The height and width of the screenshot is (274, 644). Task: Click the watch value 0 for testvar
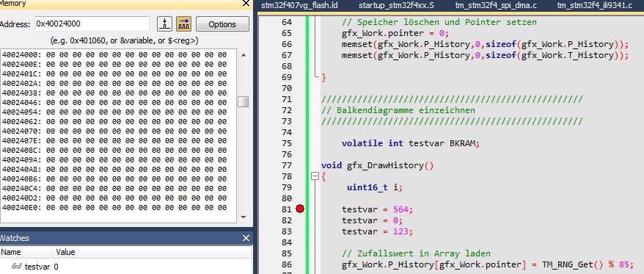[56, 267]
